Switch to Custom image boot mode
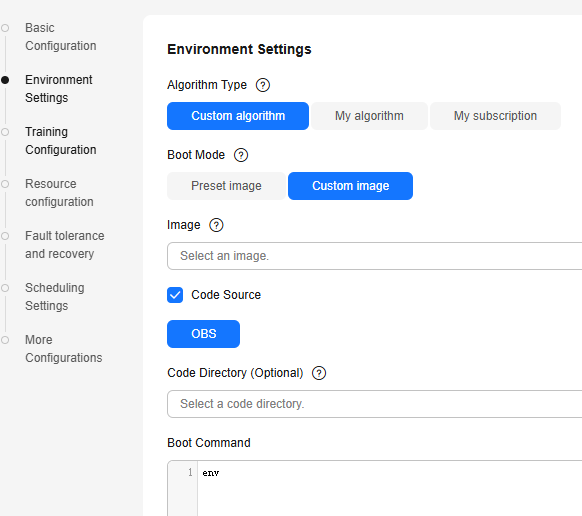The image size is (582, 516). coord(350,186)
